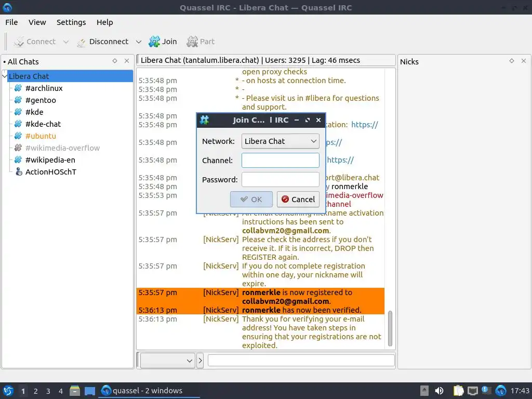
Task: Focus the Password input field
Action: 280,179
